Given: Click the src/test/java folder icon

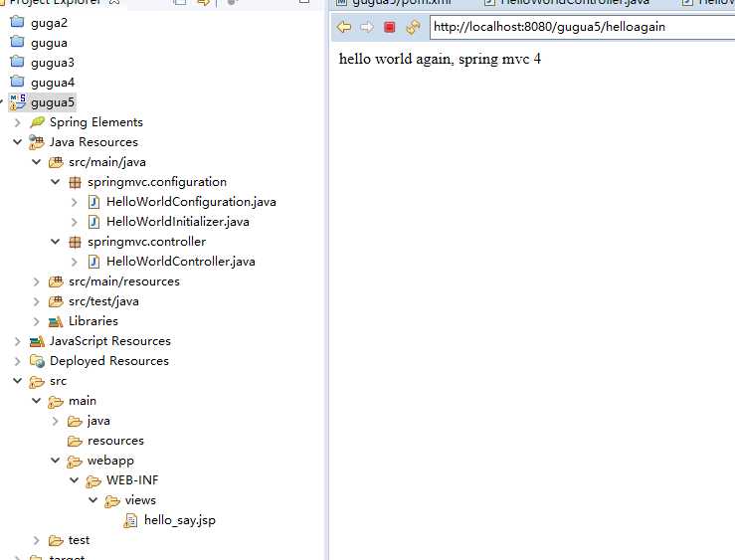Looking at the screenshot, I should pyautogui.click(x=56, y=301).
